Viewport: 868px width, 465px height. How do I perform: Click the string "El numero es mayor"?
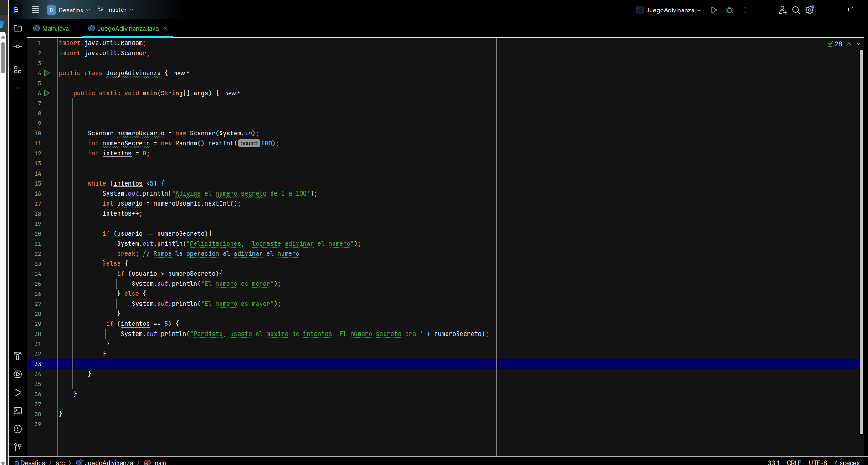[237, 304]
